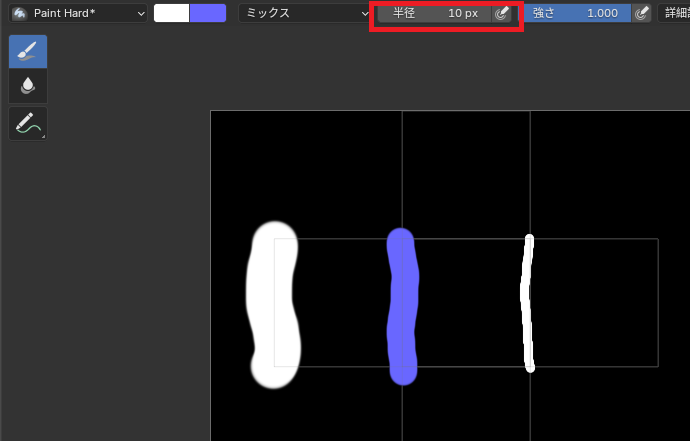Viewport: 690px width, 448px height.
Task: Click the white primary color swatch
Action: tap(172, 13)
